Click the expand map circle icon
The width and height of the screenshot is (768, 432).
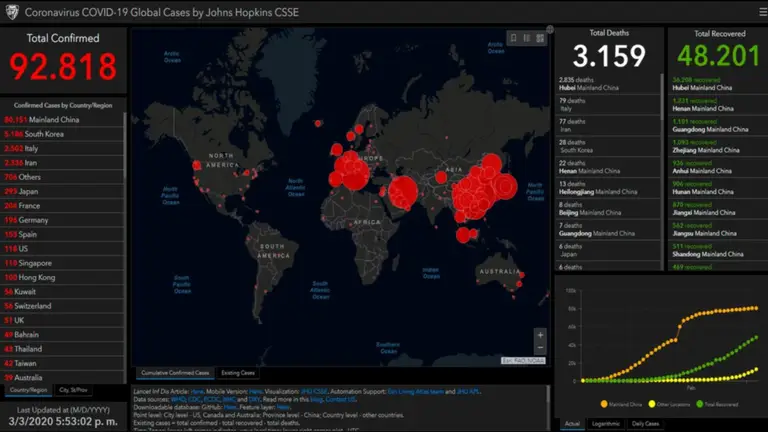coord(550,29)
